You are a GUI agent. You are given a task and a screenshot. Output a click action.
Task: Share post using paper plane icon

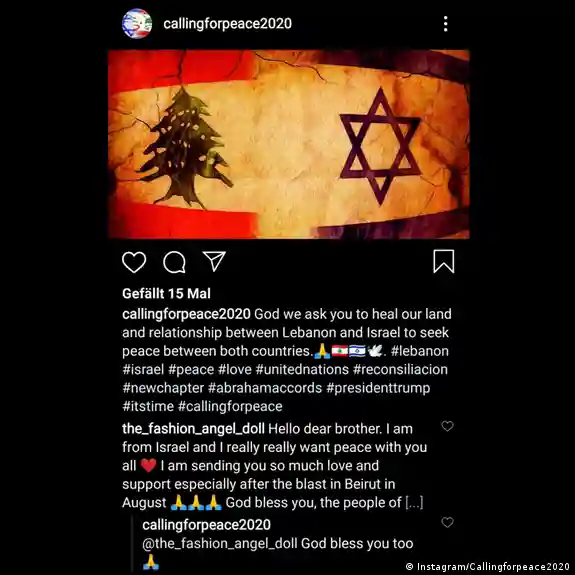pos(214,261)
